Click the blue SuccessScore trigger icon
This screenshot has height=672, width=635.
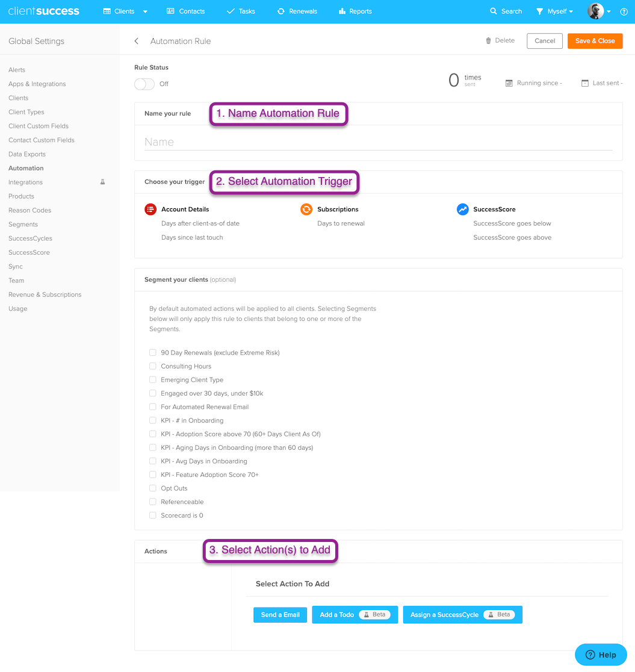462,209
